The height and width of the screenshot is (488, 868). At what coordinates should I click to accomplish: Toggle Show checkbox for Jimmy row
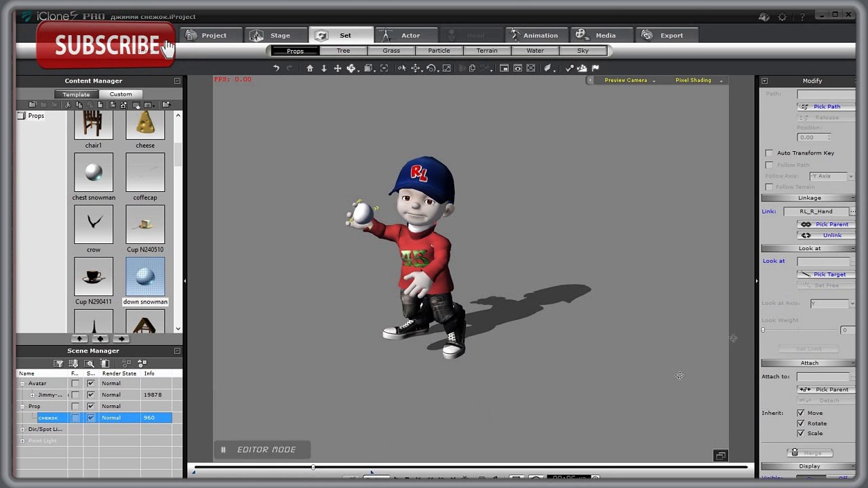[91, 394]
